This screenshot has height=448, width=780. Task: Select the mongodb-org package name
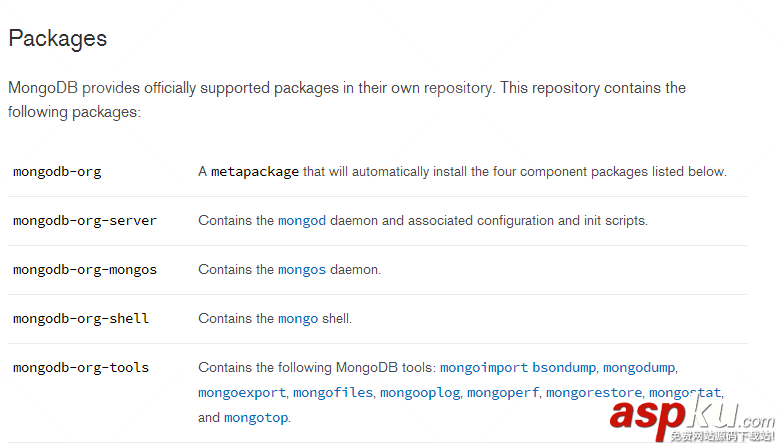coord(57,171)
